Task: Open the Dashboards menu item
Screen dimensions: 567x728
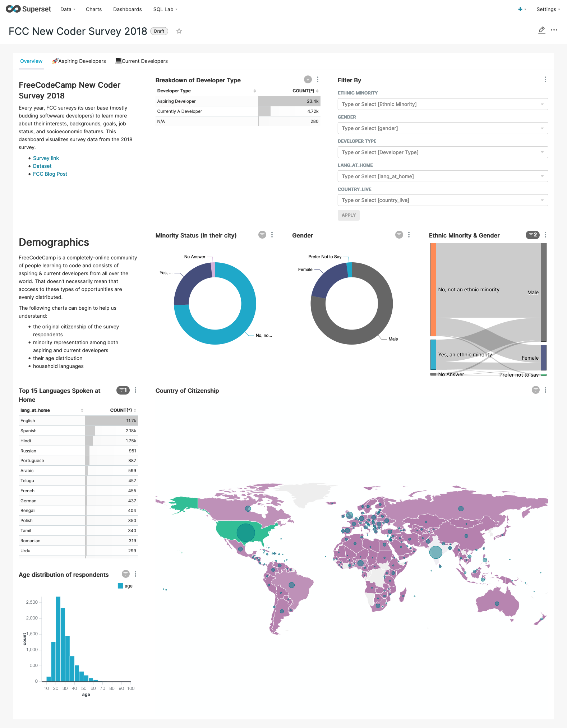Action: (128, 9)
